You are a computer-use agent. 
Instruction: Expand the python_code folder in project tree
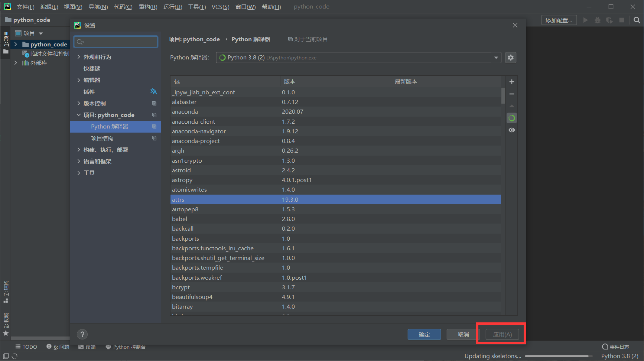click(16, 44)
